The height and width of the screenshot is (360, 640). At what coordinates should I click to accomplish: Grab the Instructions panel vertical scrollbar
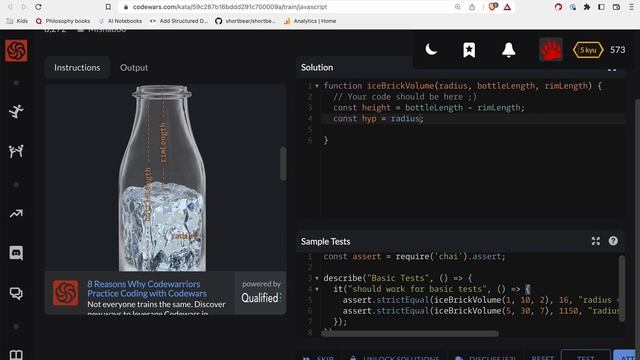(x=283, y=163)
